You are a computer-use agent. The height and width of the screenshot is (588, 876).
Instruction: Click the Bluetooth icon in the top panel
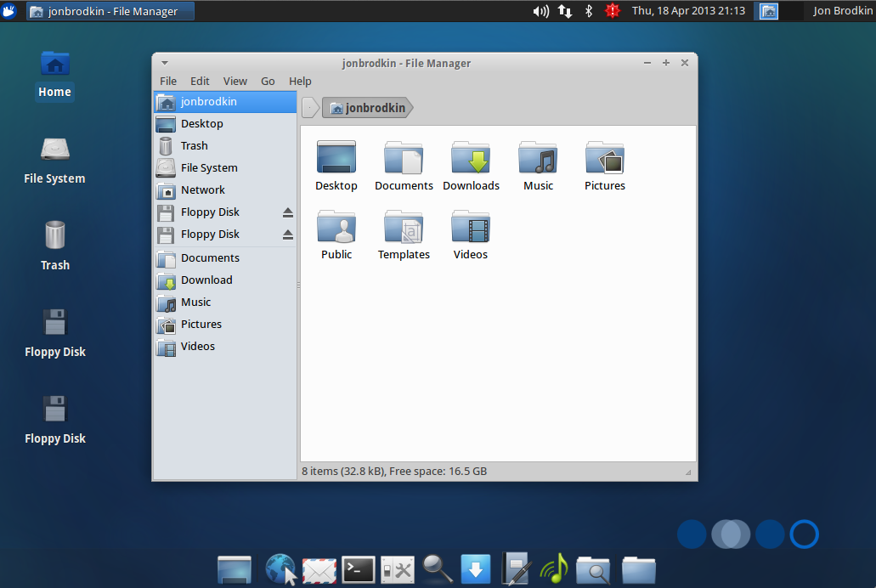pos(588,10)
